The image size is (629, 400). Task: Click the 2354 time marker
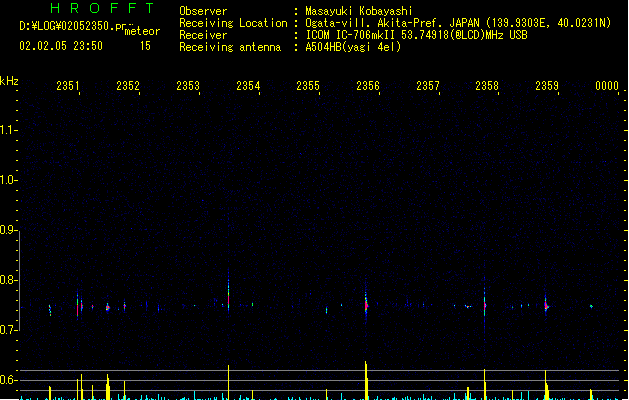(248, 86)
